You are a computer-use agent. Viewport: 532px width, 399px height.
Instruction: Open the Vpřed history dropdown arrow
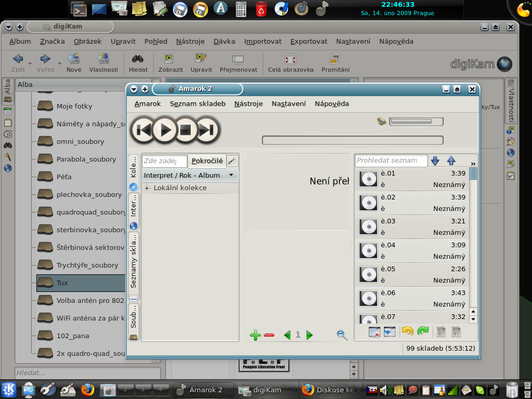click(59, 63)
